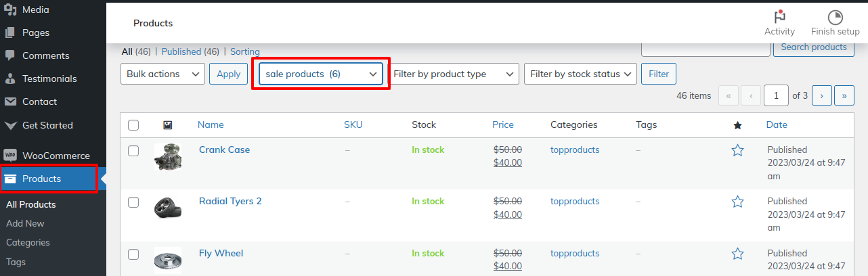
Task: Toggle featured star for Radial Tyers 2
Action: tap(738, 202)
